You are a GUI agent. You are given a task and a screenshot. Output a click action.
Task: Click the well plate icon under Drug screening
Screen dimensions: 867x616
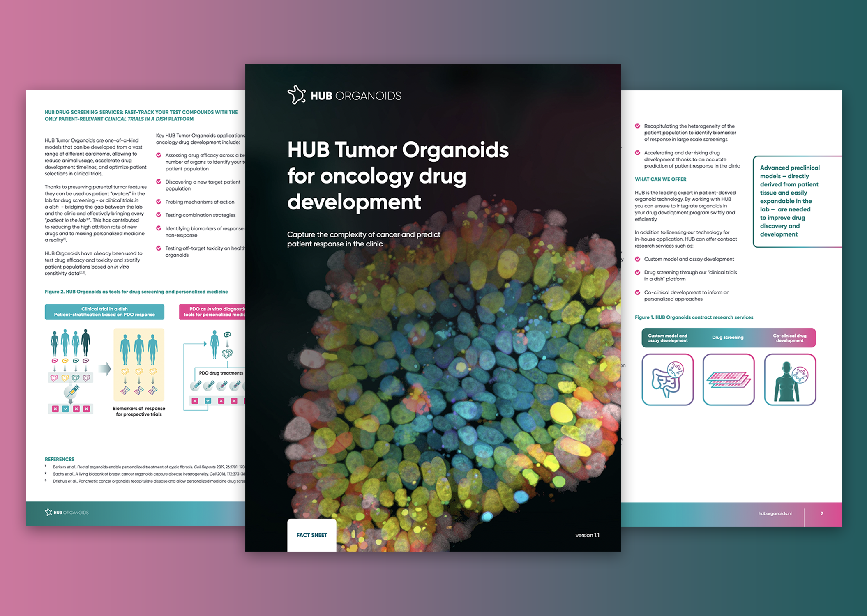729,380
